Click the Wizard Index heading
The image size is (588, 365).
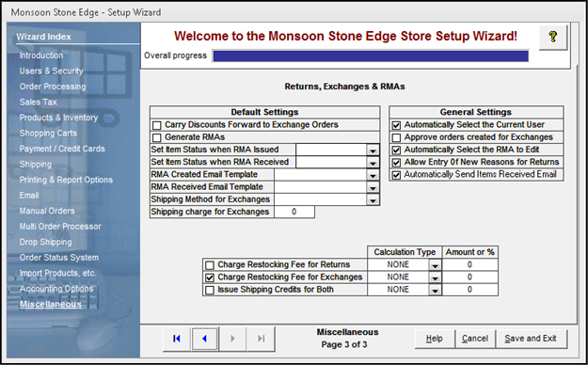(x=43, y=37)
